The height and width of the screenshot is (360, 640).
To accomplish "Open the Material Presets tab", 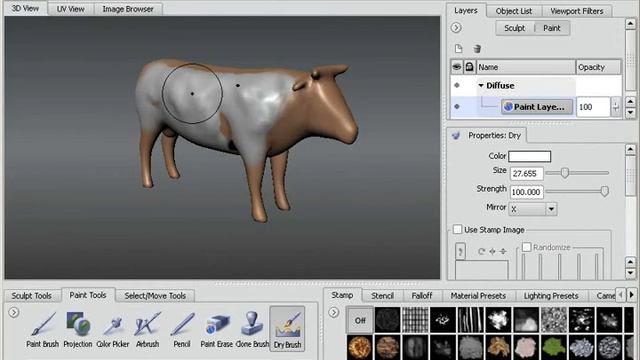I will [x=478, y=296].
